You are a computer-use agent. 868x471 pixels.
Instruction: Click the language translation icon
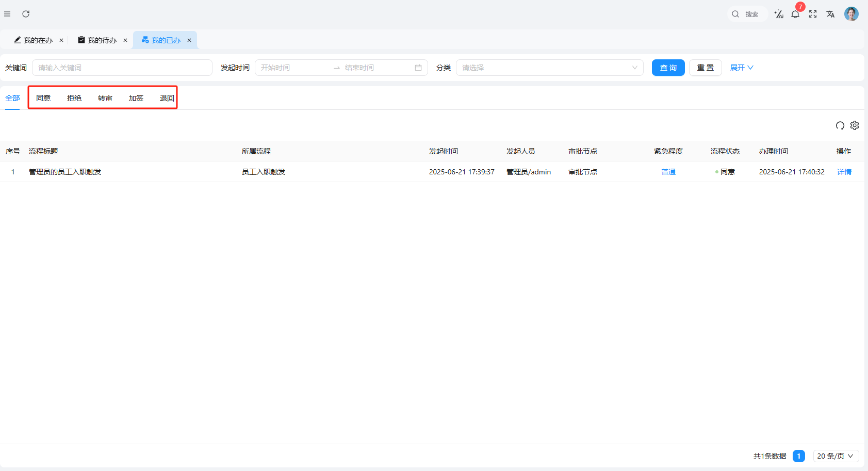(830, 14)
